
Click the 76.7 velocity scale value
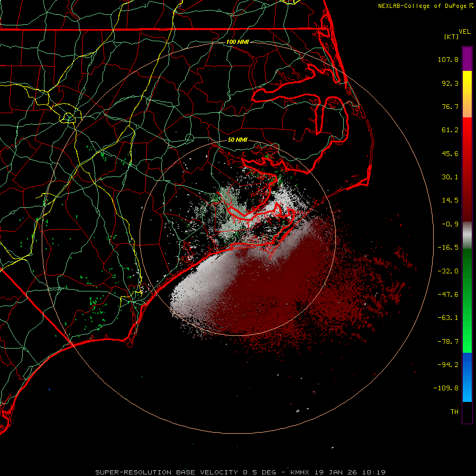pos(450,106)
